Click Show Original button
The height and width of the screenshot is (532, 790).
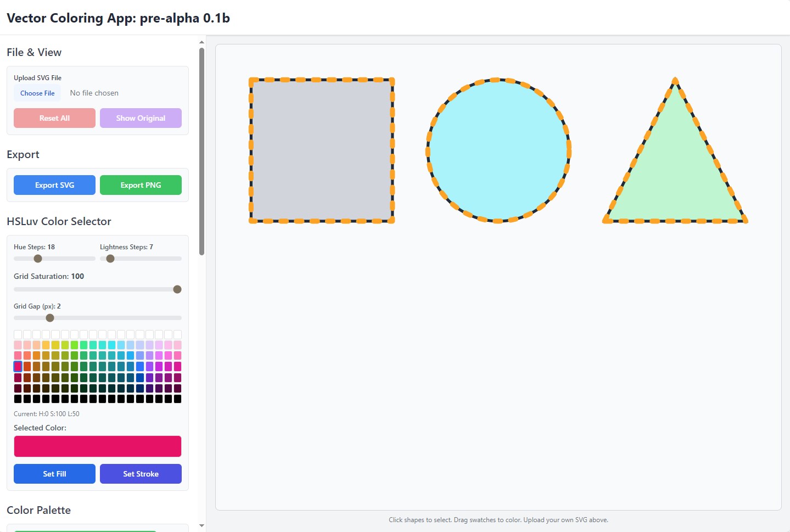point(141,118)
